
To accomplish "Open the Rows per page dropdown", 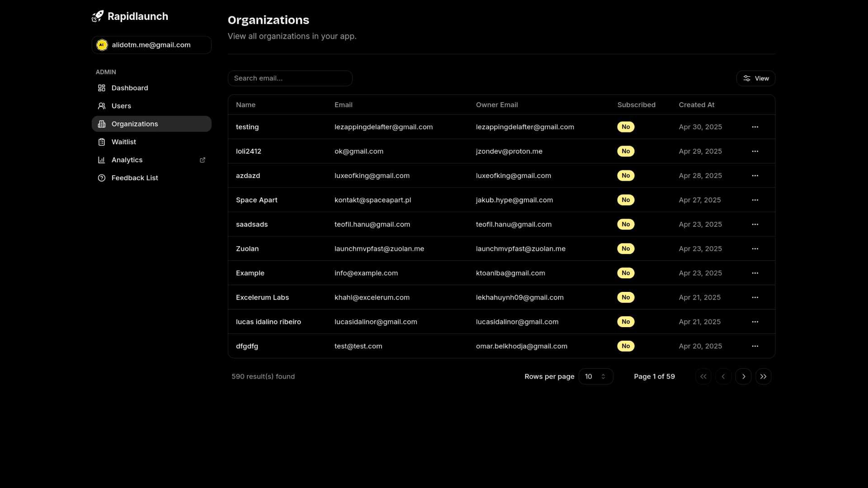I will [595, 376].
